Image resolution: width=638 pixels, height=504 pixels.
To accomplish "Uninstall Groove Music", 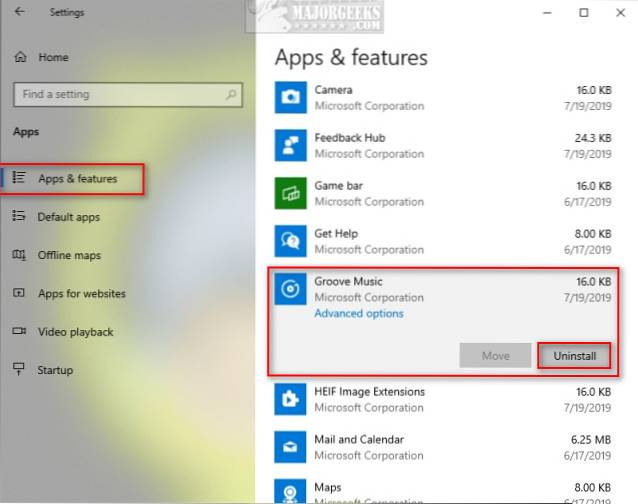I will [x=574, y=356].
